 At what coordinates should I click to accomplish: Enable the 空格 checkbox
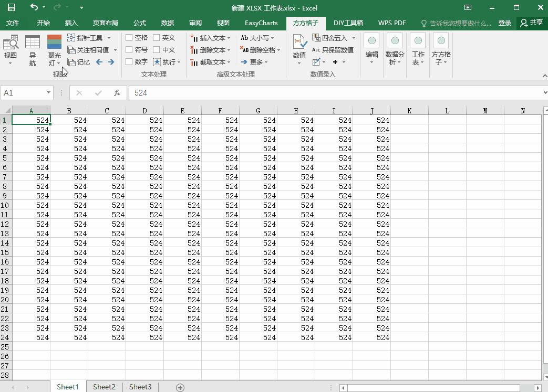coord(129,38)
